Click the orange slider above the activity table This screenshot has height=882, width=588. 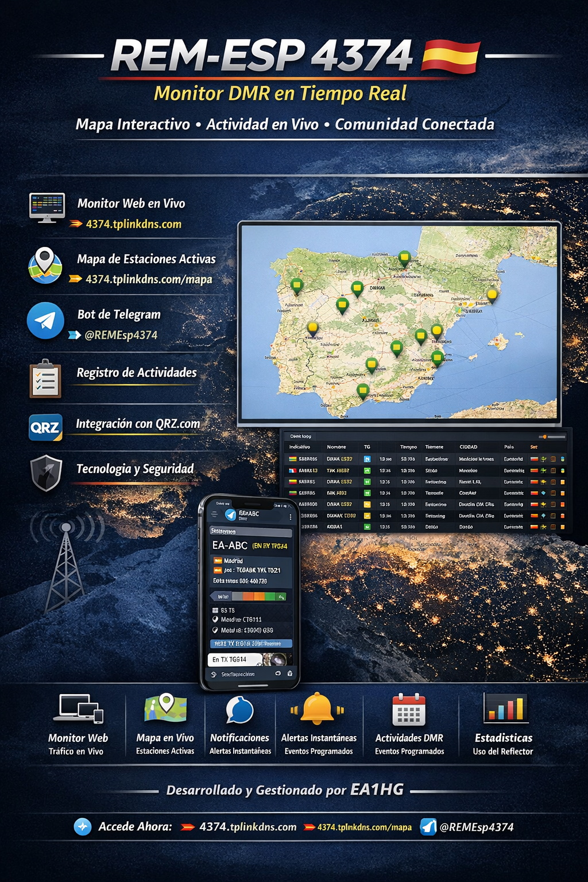[543, 437]
